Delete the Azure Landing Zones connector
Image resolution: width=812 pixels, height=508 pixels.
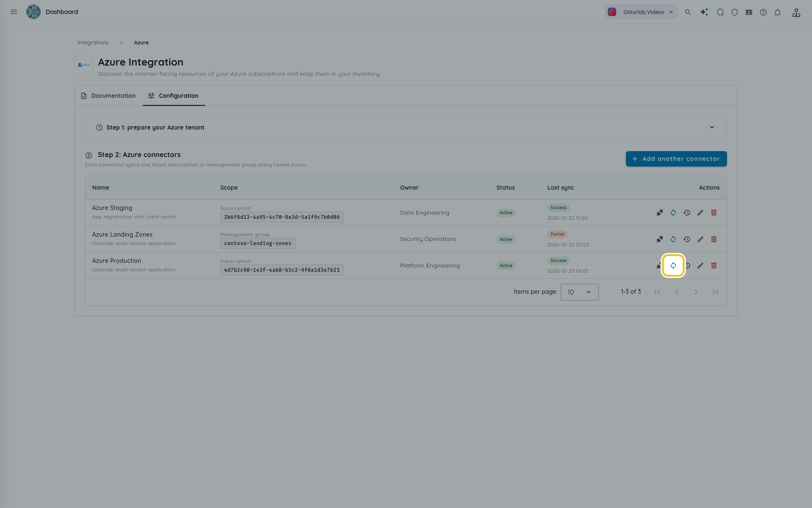click(714, 239)
